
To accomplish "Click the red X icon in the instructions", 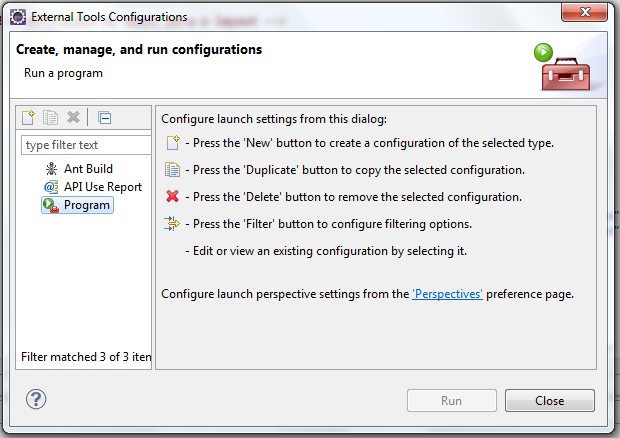I will pyautogui.click(x=172, y=197).
